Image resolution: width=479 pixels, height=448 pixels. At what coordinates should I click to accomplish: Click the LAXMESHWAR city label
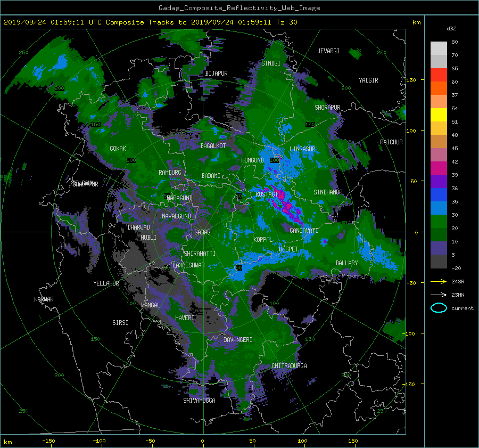point(188,265)
